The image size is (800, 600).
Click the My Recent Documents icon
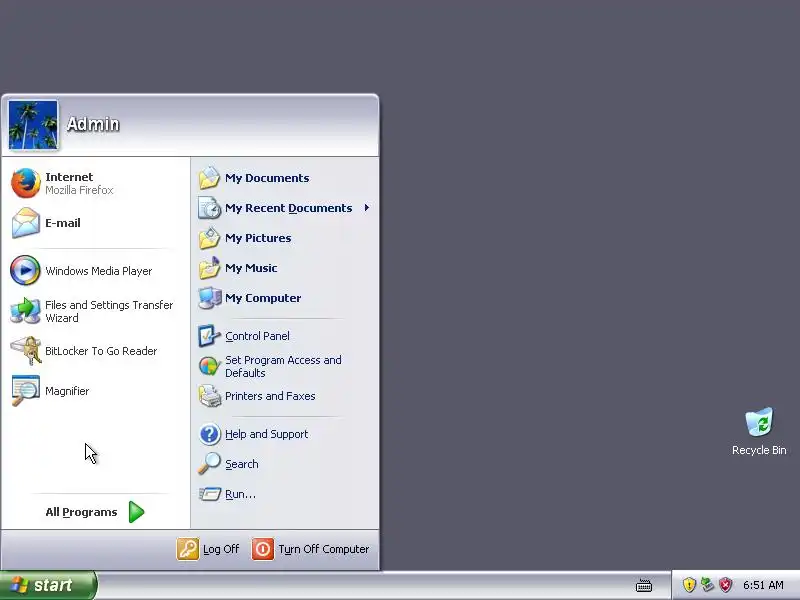[209, 208]
